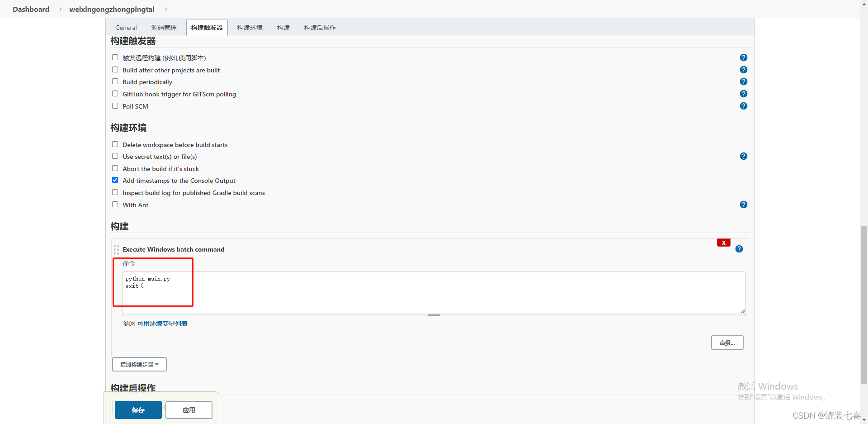The image size is (868, 424).
Task: Enable Build periodically
Action: click(115, 81)
